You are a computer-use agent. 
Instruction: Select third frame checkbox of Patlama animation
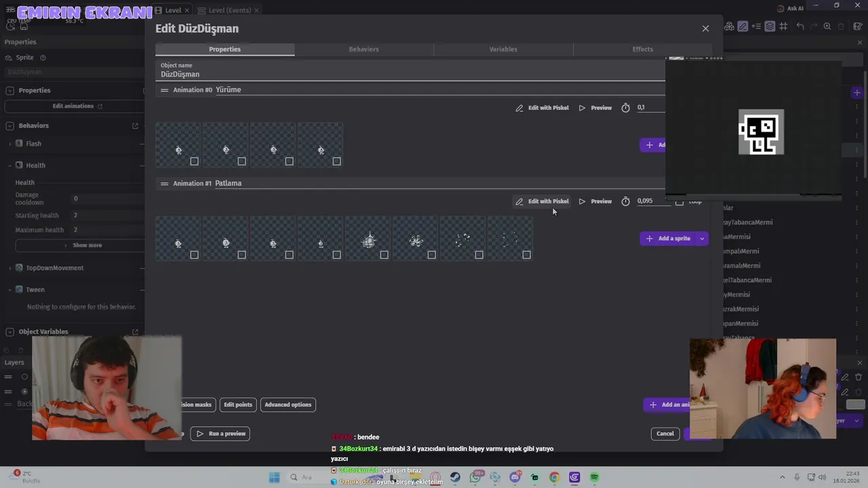[x=290, y=255]
